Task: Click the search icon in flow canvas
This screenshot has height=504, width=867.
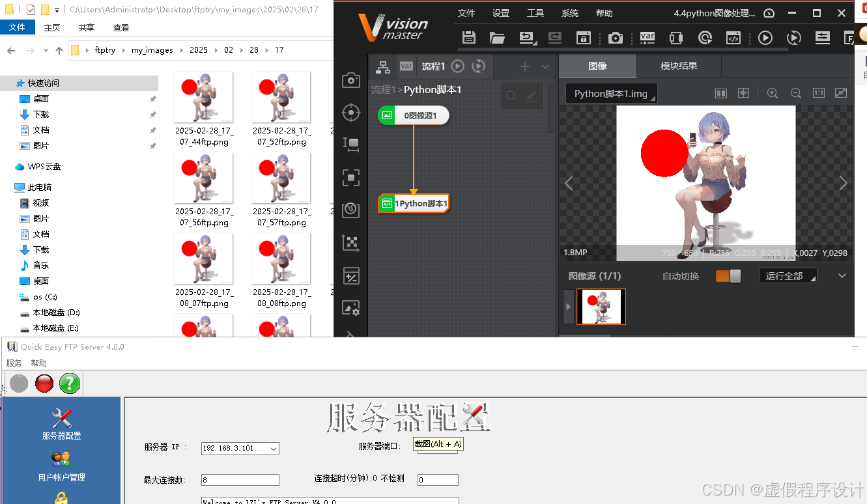Action: 511,96
